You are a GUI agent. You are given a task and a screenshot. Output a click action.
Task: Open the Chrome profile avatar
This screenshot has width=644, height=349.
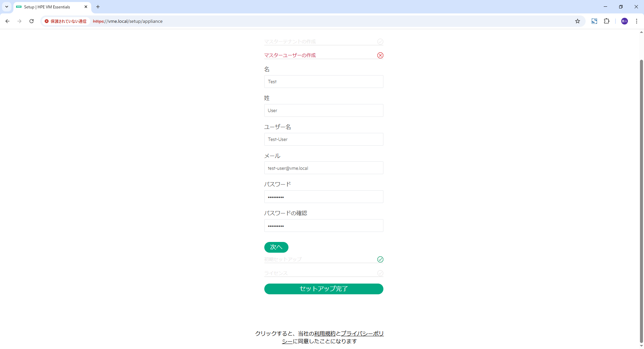pos(625,21)
